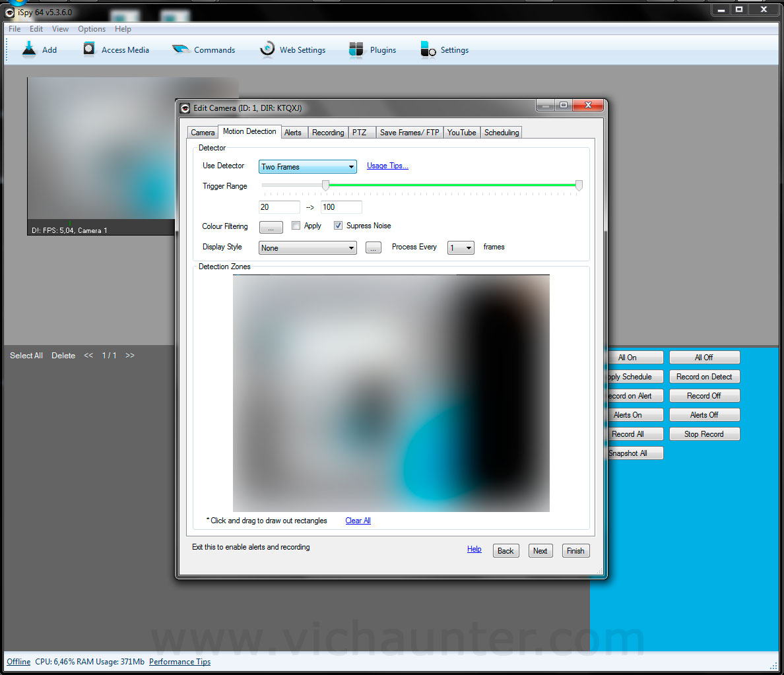Click the iSpy eye icon in main title bar
Viewport: 784px width, 675px height.
point(9,12)
